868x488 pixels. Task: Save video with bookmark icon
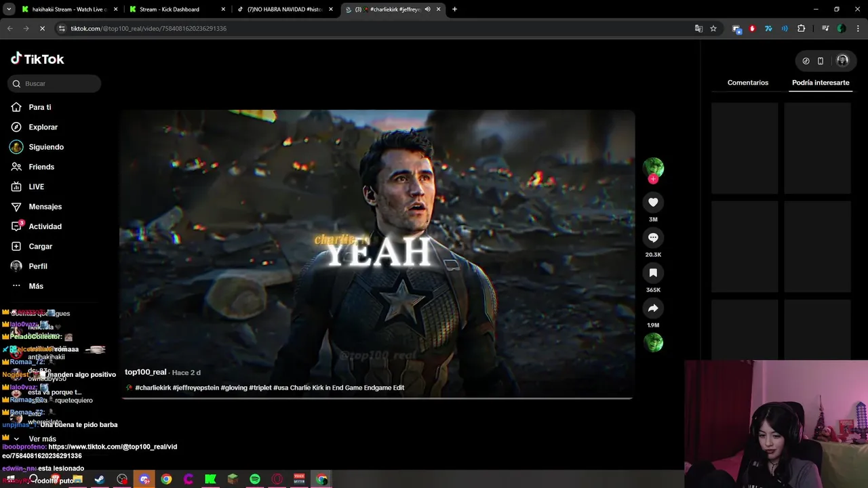click(653, 272)
